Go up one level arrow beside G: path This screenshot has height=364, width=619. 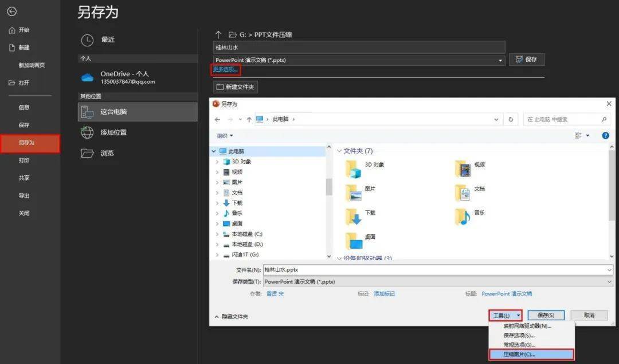pos(218,35)
